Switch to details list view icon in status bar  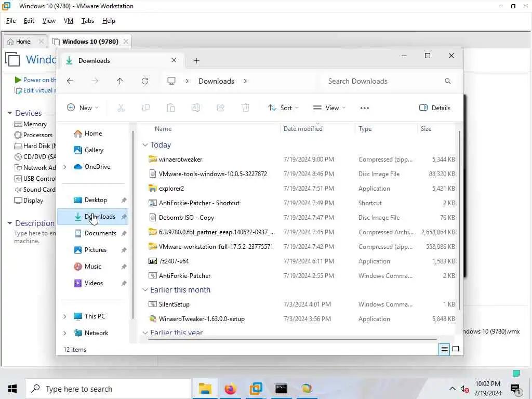click(444, 349)
